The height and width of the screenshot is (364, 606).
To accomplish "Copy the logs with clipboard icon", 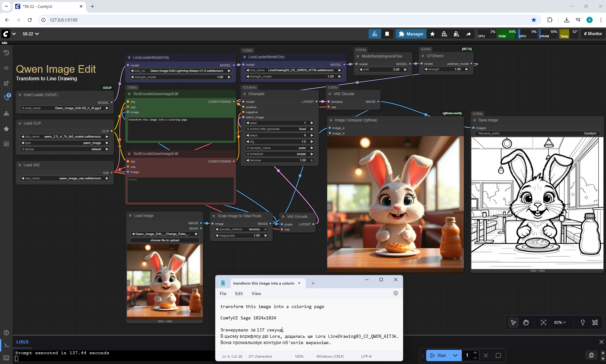I will click(591, 355).
